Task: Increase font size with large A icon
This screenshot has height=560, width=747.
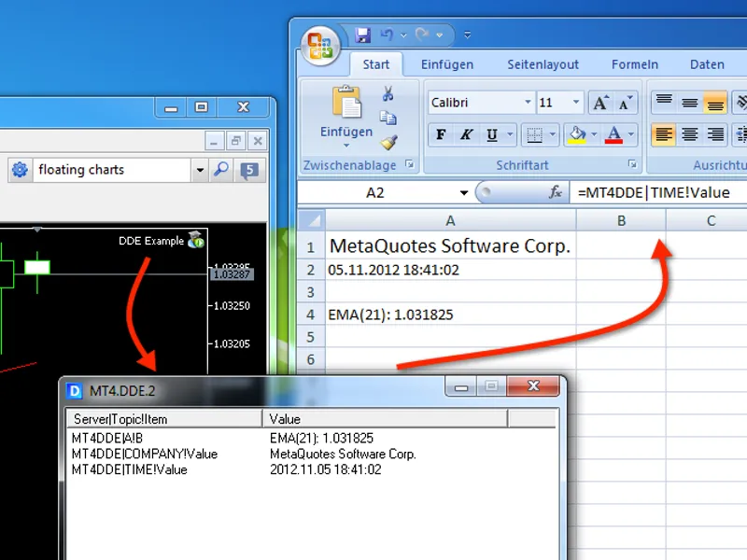Action: (600, 103)
